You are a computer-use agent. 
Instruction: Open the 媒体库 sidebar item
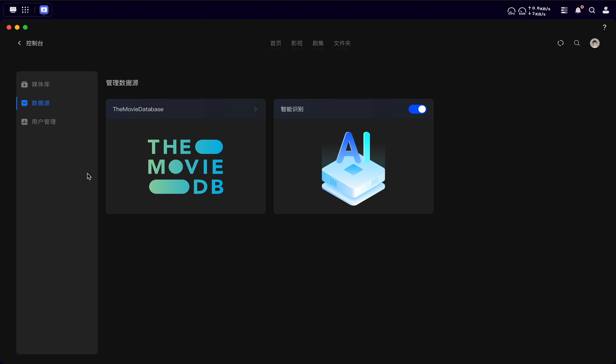[x=41, y=84]
